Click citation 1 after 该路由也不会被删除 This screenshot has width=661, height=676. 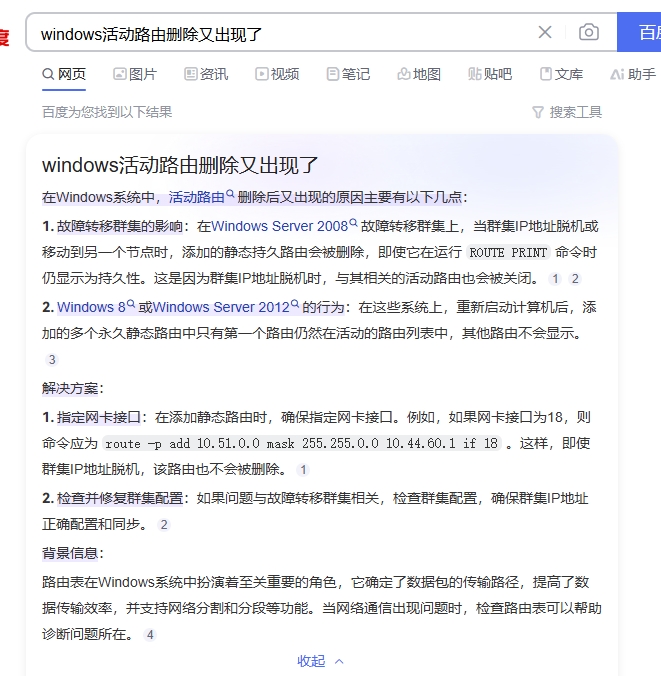point(303,469)
